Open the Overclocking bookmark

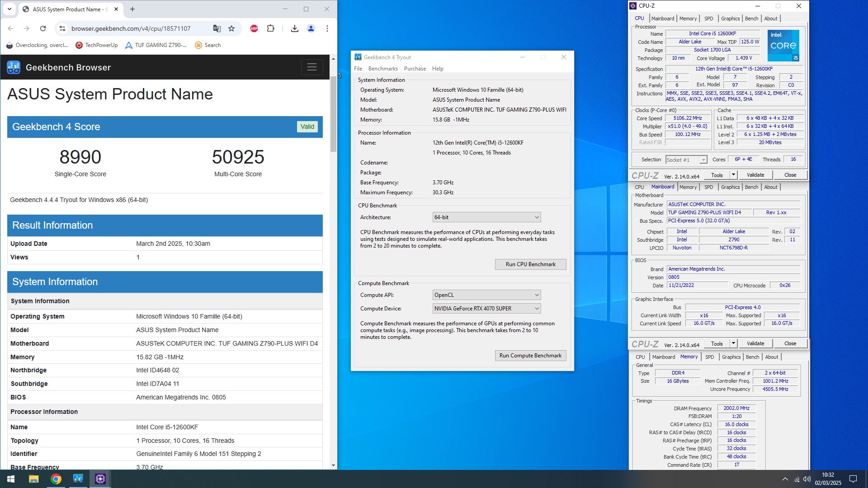point(37,45)
